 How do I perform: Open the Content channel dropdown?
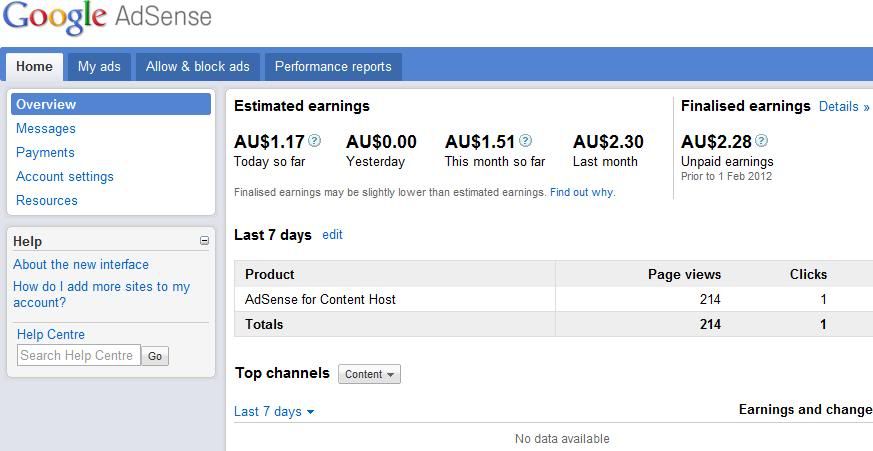[369, 374]
